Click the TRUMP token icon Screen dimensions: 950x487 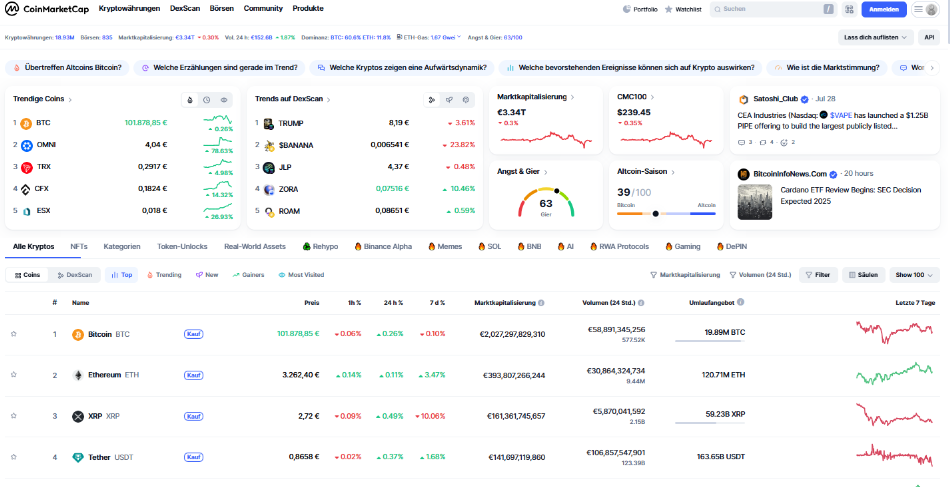tap(268, 124)
